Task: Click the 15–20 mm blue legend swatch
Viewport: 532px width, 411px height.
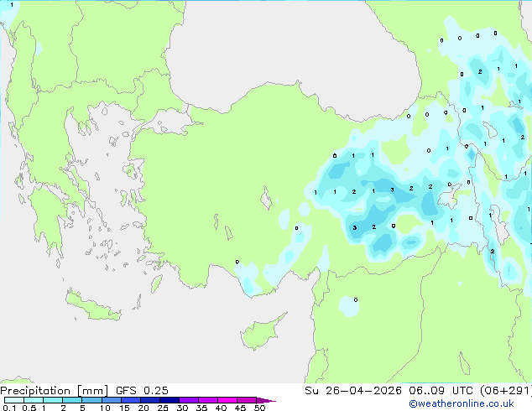Action: point(130,400)
